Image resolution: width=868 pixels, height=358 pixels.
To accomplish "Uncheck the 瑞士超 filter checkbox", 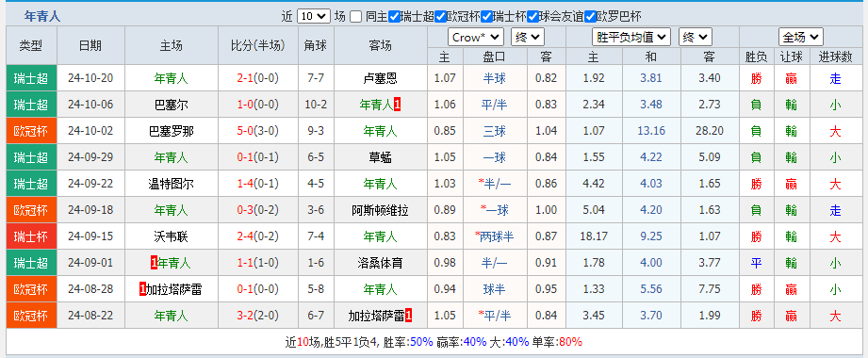I will pos(394,17).
